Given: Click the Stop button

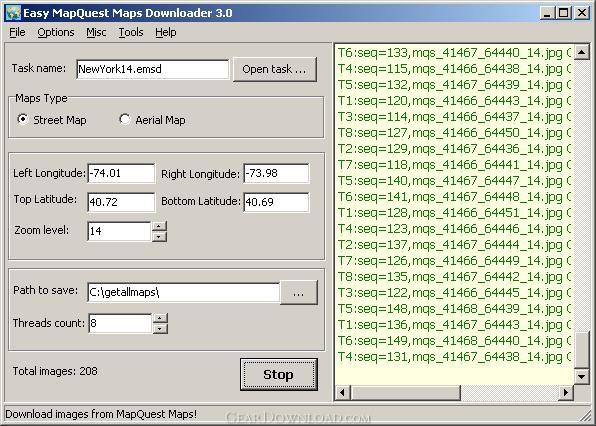Looking at the screenshot, I should pos(279,374).
